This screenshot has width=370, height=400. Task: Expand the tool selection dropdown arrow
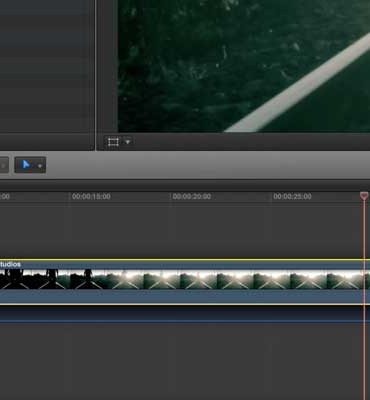pos(40,166)
